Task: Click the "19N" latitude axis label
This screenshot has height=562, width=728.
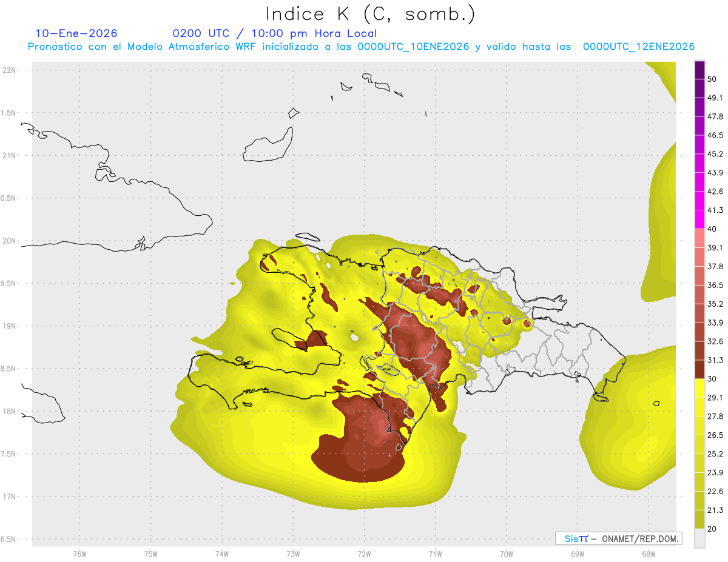Action: pos(9,326)
